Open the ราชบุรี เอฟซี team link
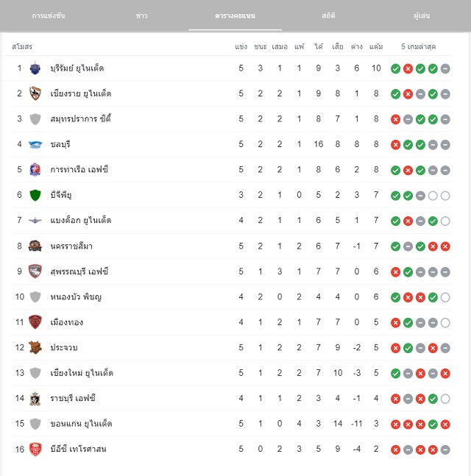This screenshot has width=471, height=476. click(73, 398)
